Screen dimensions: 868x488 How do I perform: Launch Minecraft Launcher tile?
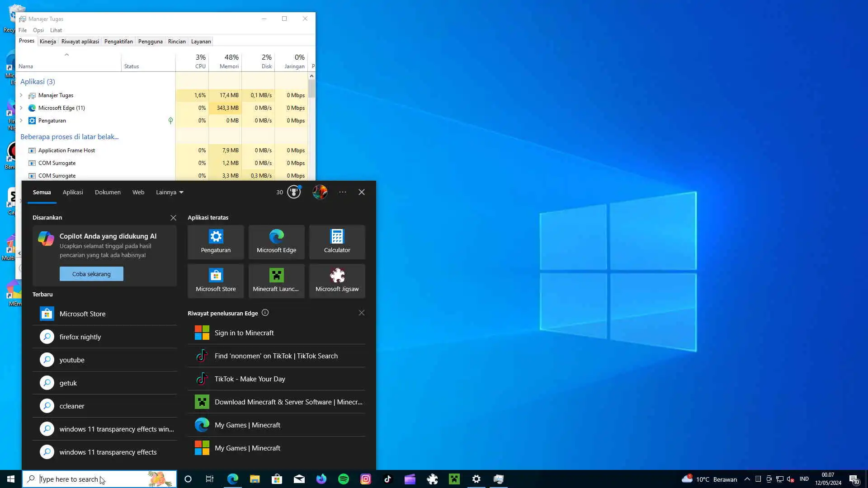276,281
